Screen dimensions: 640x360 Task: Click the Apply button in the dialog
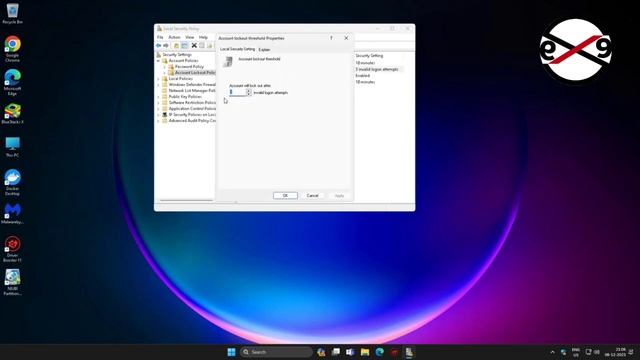(x=339, y=196)
